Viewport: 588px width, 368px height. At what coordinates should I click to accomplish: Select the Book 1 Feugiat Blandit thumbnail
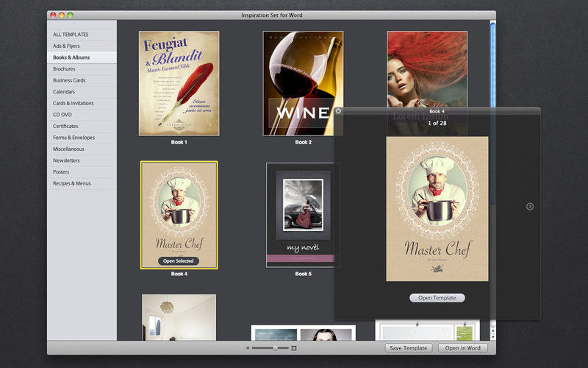tap(179, 83)
